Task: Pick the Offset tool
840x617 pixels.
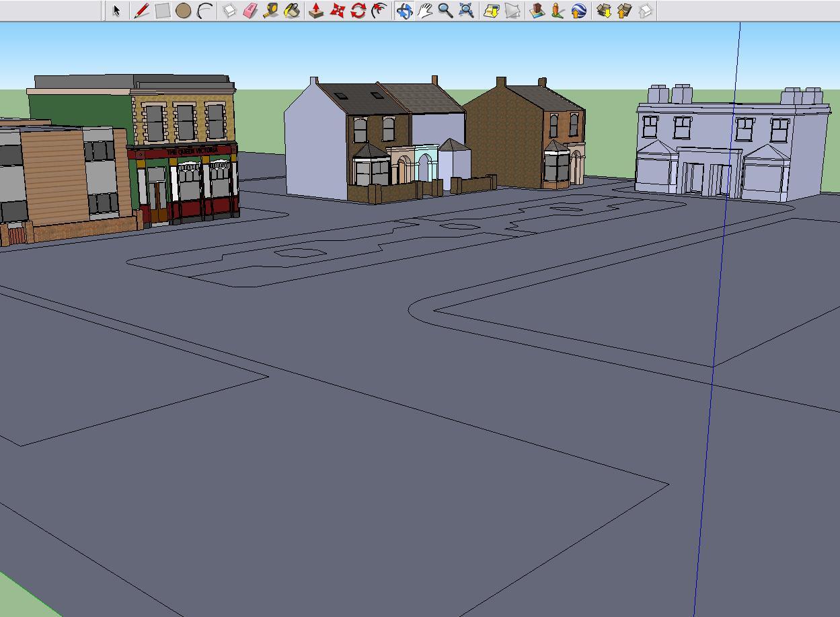Action: pyautogui.click(x=379, y=11)
